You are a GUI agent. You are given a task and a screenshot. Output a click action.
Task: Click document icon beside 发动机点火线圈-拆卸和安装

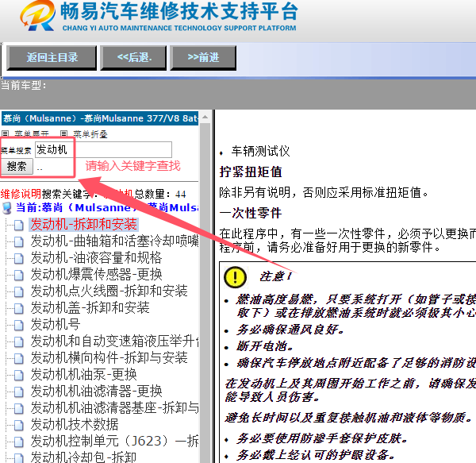tap(19, 291)
